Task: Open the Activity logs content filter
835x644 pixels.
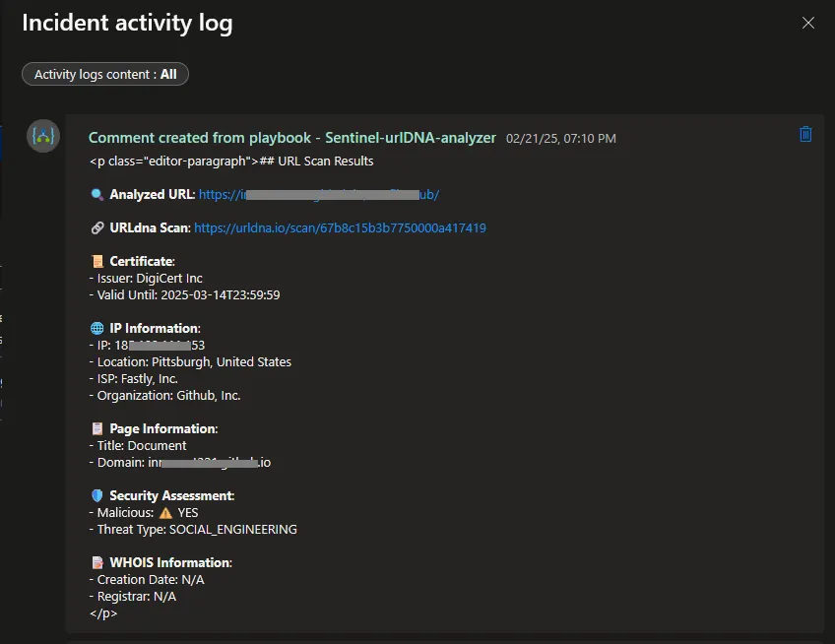Action: pos(104,73)
